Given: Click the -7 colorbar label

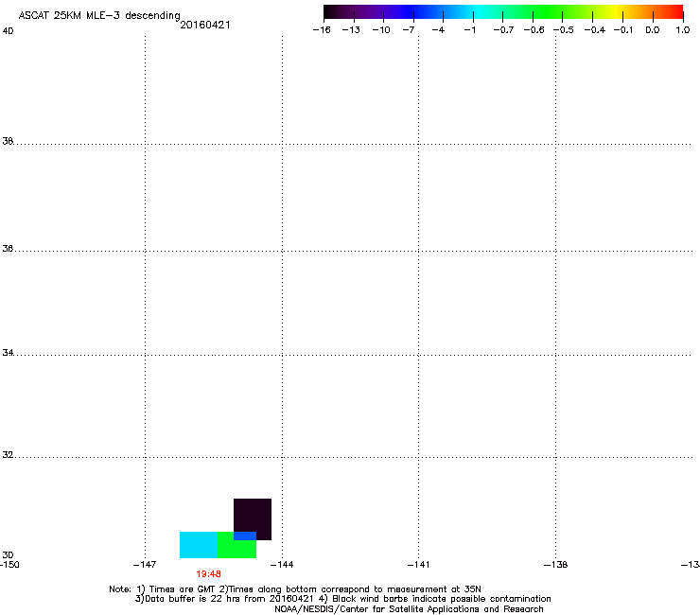Looking at the screenshot, I should tap(408, 30).
